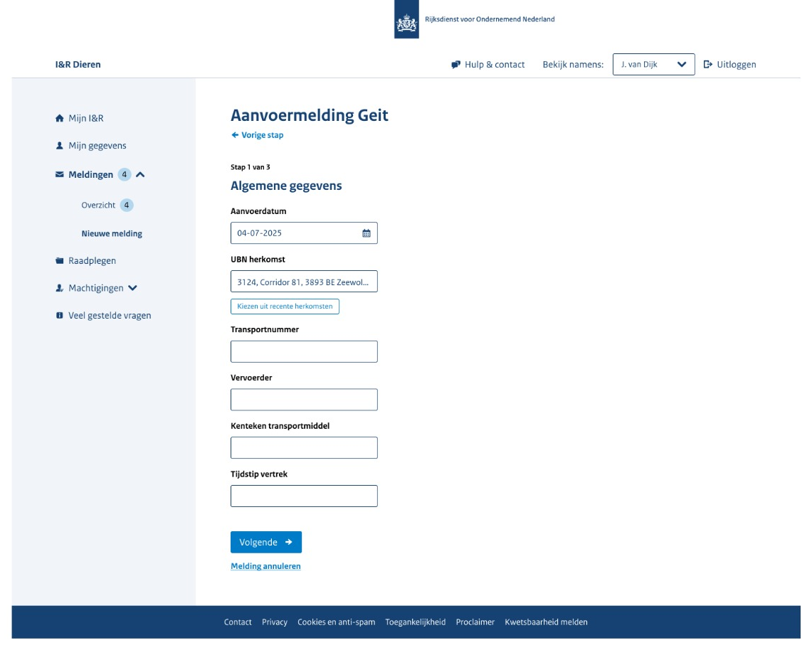This screenshot has height=650, width=812.
Task: Open Cookies en anti-spam footer link
Action: tap(336, 622)
